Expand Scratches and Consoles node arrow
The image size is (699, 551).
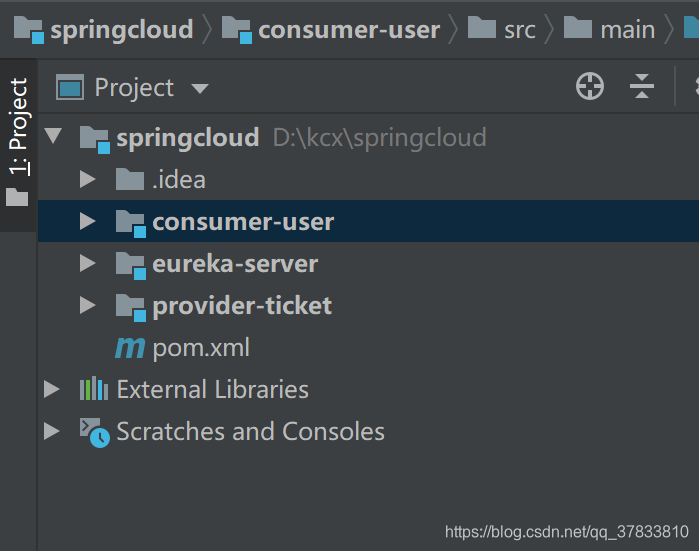[52, 431]
